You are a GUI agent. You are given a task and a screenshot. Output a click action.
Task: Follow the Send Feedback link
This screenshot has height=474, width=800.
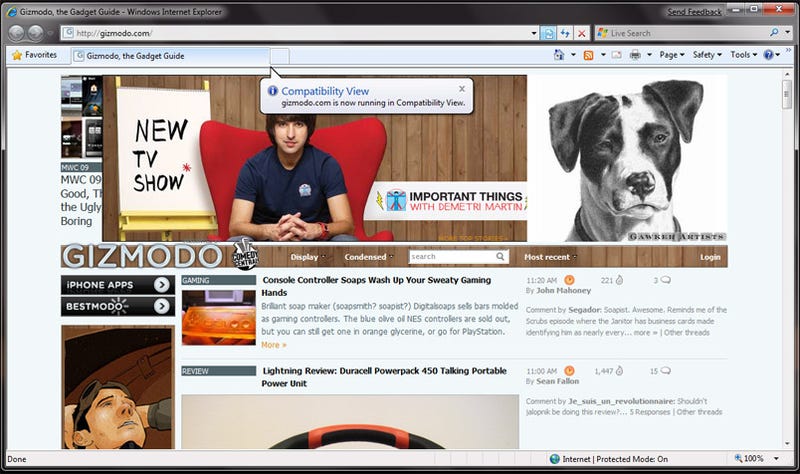click(x=694, y=12)
